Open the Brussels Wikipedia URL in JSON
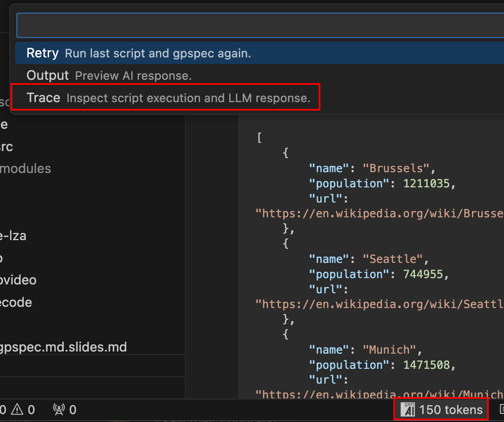Screen dimensions: 504x422 tap(380, 214)
